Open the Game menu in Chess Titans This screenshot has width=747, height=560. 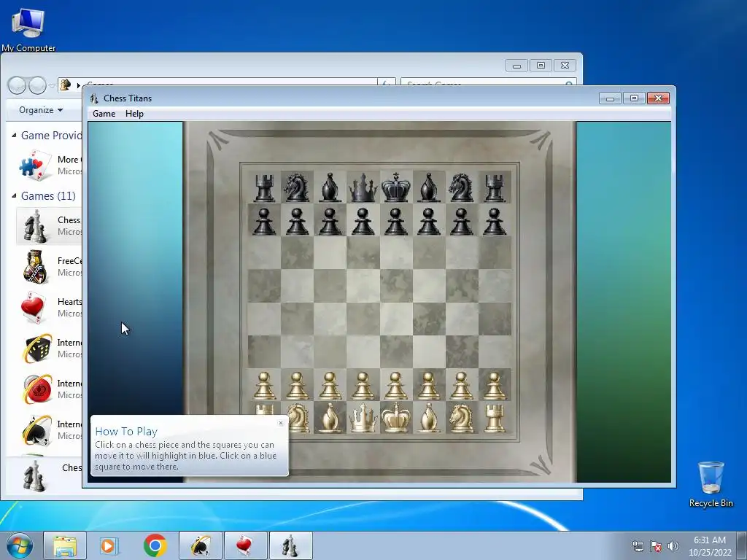104,114
